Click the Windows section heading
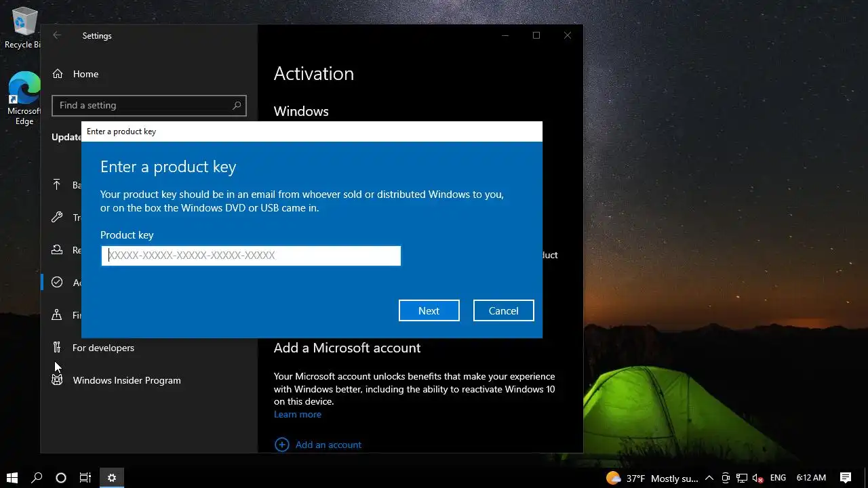 pyautogui.click(x=301, y=111)
